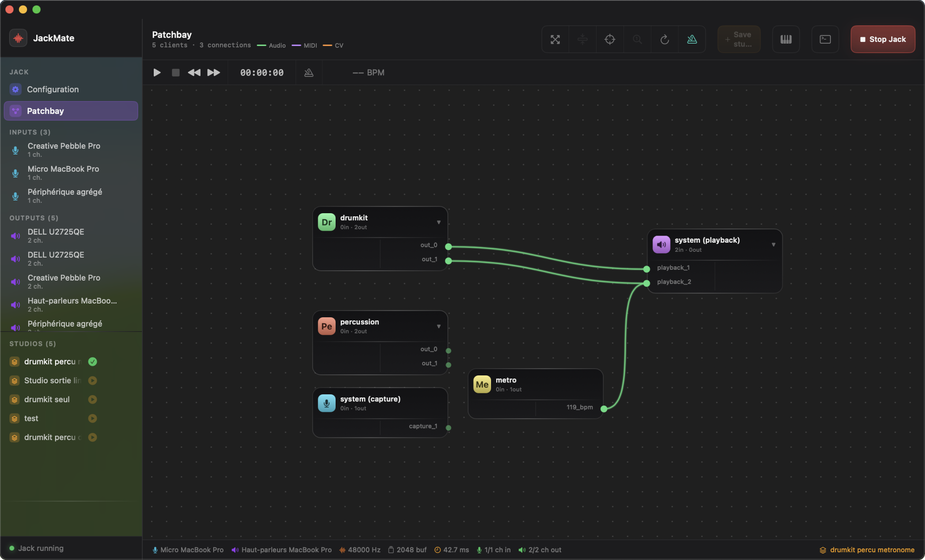The width and height of the screenshot is (925, 560).
Task: Open the piano keyboard panel
Action: [x=786, y=39]
